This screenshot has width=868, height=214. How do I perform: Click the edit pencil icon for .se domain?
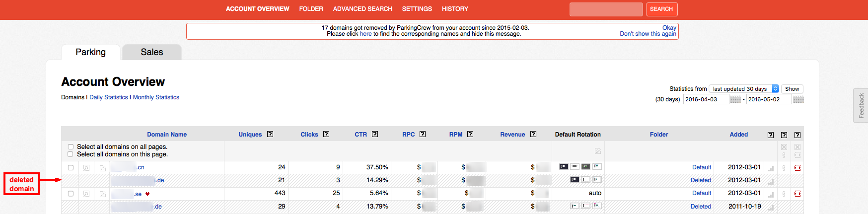coord(103,194)
